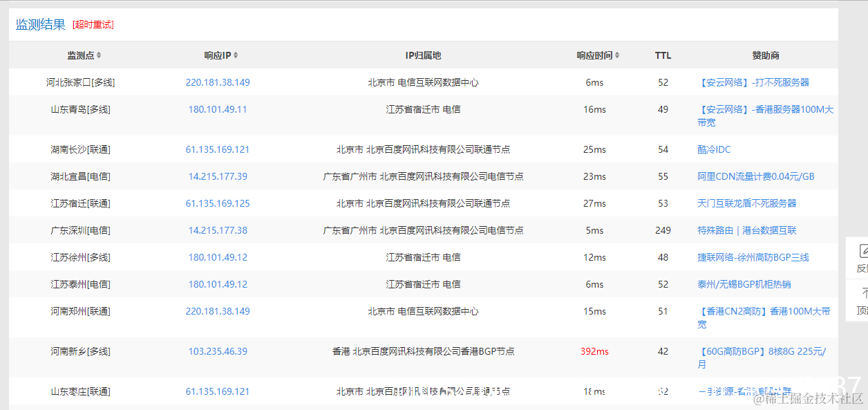Open sponsor link 香港服务器100M大带宽
Image resolution: width=868 pixels, height=410 pixels.
pyautogui.click(x=766, y=115)
